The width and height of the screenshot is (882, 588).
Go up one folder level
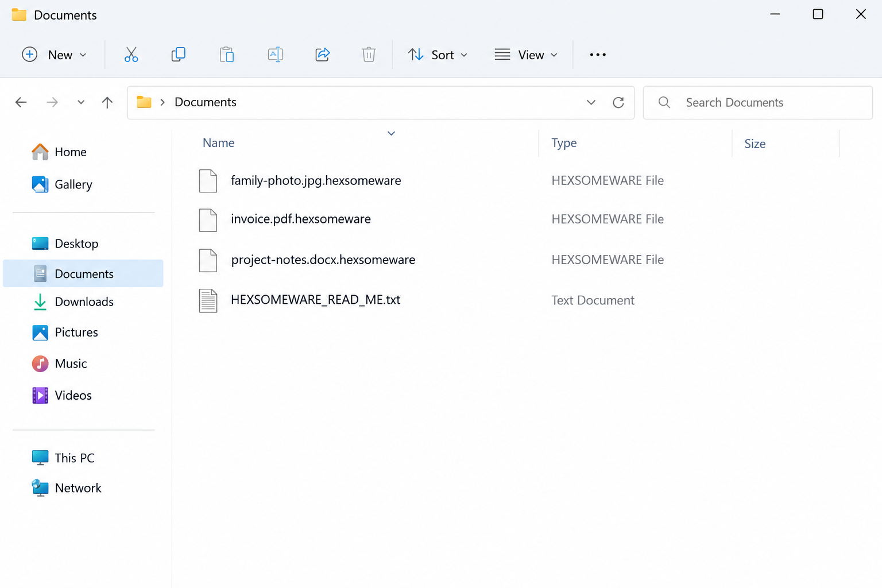tap(107, 102)
